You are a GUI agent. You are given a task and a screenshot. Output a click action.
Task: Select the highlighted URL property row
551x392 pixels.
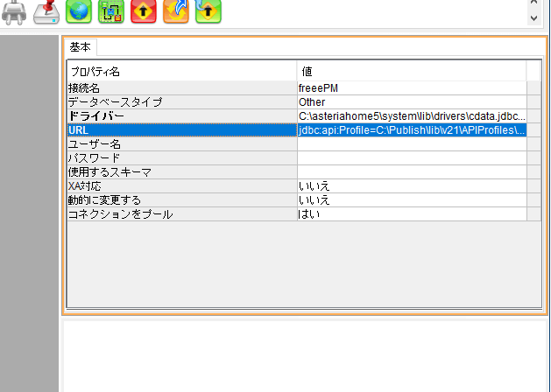(182, 130)
